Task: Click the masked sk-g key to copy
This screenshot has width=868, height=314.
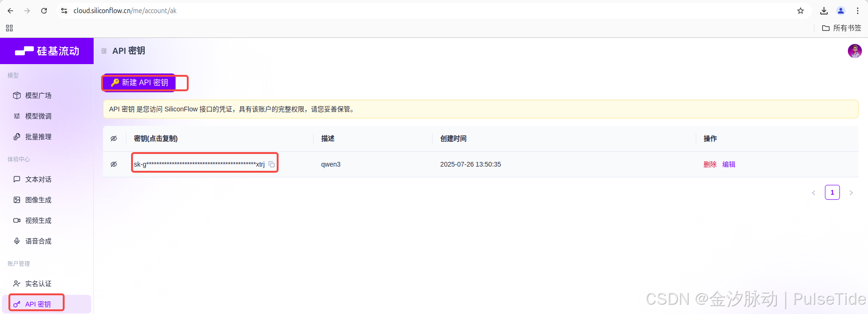Action: [199, 164]
